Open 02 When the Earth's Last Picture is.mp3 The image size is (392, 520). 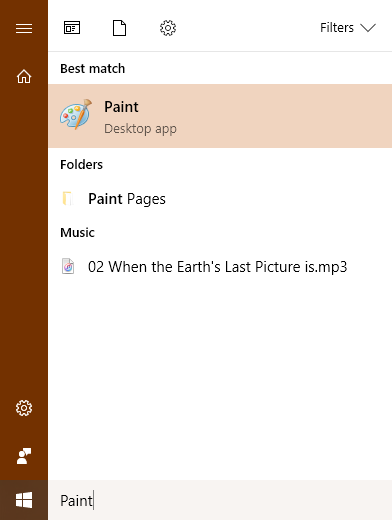click(x=220, y=267)
